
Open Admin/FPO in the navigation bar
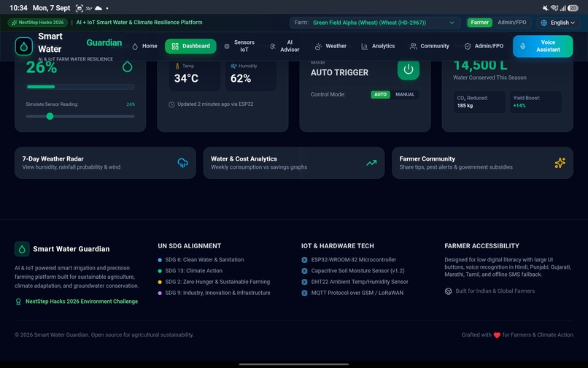click(484, 46)
